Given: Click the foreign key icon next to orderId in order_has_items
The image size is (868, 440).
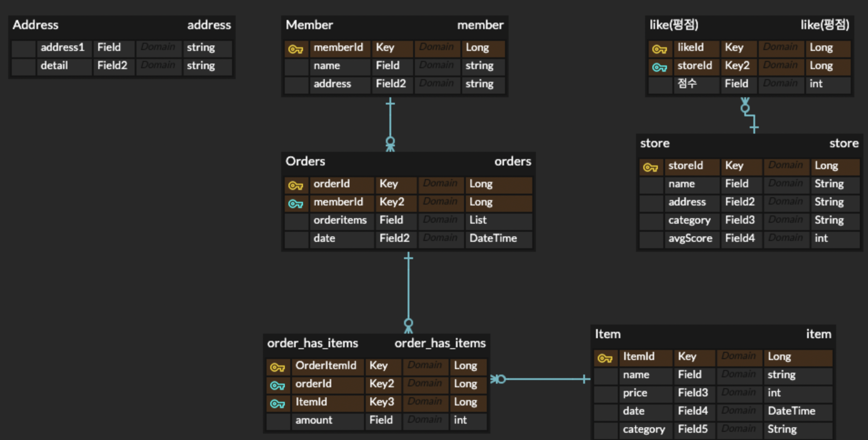Looking at the screenshot, I should coord(278,385).
